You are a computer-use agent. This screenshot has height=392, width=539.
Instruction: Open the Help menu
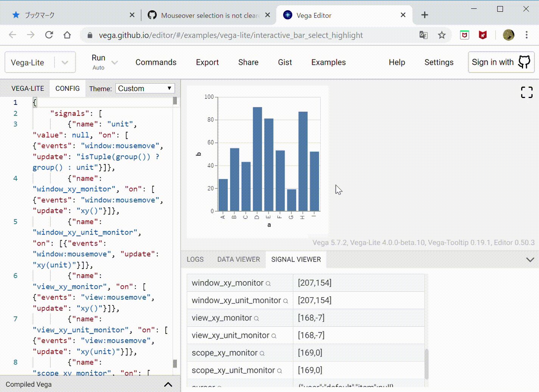coord(397,62)
